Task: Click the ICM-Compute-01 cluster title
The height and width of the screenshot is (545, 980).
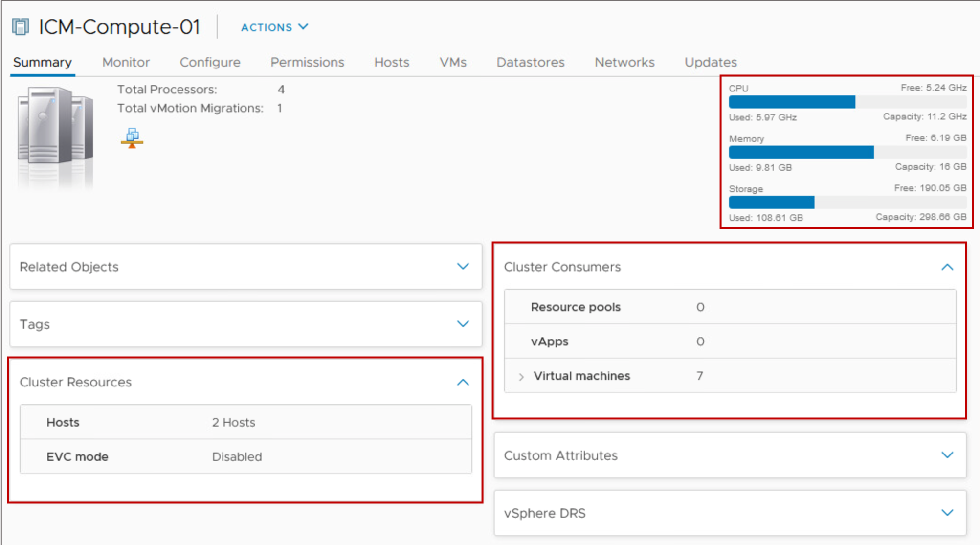Action: (x=119, y=27)
